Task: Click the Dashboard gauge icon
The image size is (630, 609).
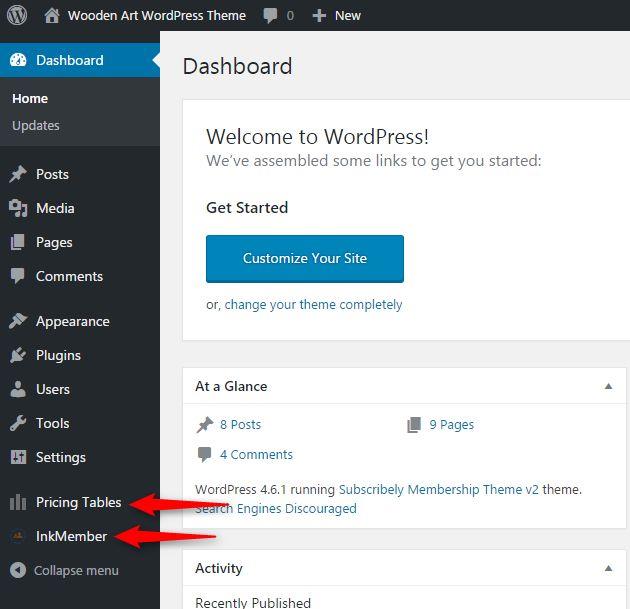Action: (18, 60)
